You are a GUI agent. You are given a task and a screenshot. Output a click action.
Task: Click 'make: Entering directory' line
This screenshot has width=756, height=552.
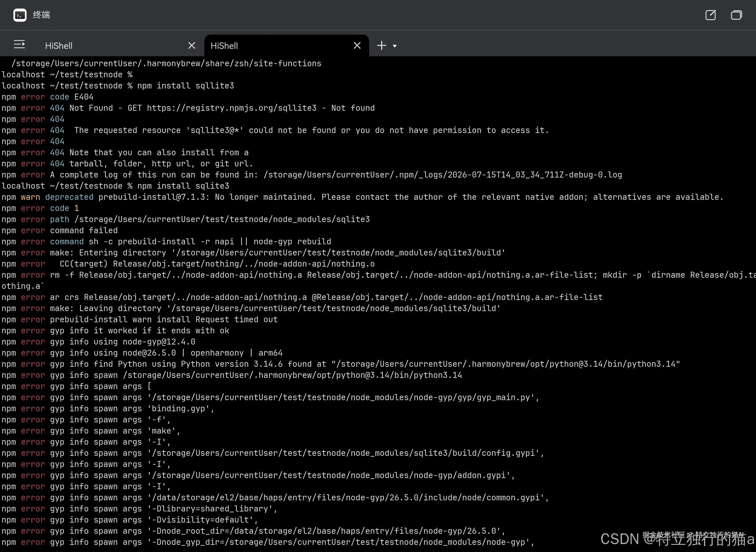(253, 253)
